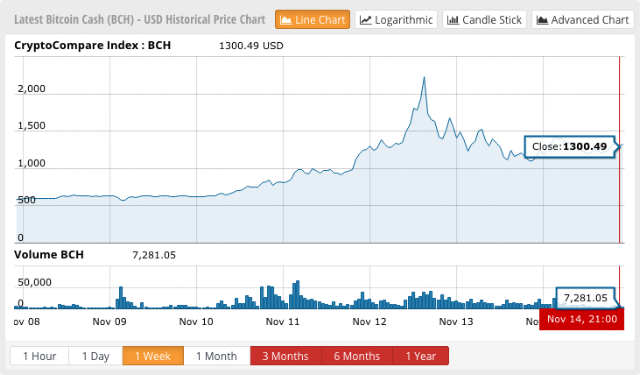
Task: Click the 1300.49 USD index value
Action: (x=251, y=45)
